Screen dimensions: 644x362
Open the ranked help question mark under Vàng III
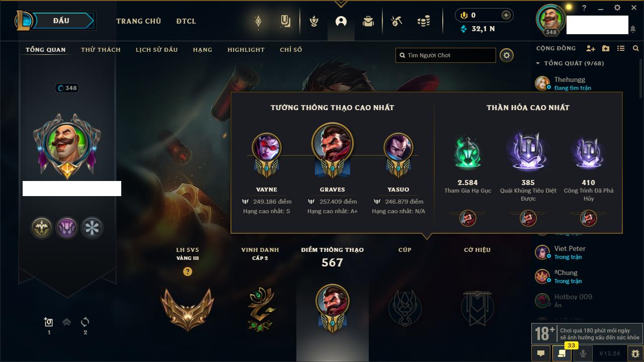(x=188, y=271)
